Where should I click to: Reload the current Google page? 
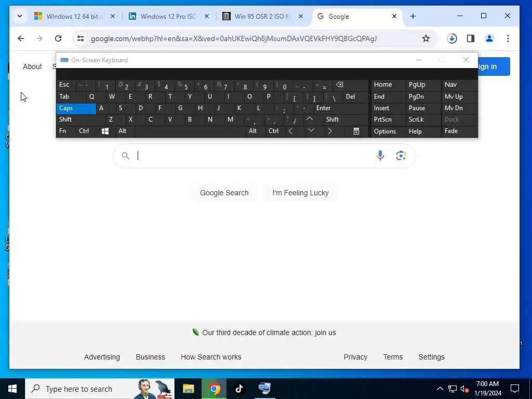pos(58,38)
